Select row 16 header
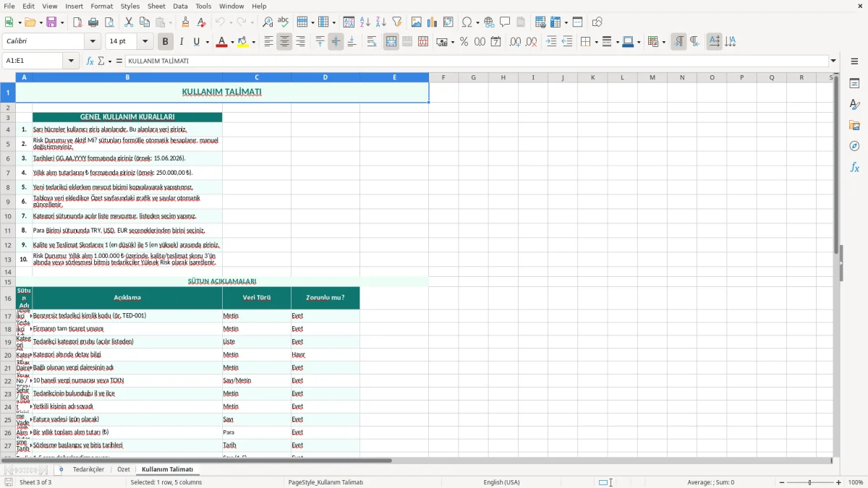Screen dimensions: 868x488 click(8, 298)
